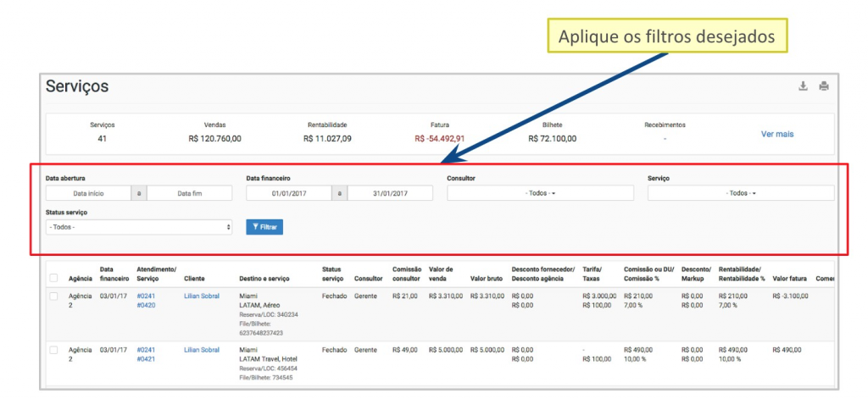
Task: Click the Bilhete value R$ 72.100,00
Action: pos(553,139)
